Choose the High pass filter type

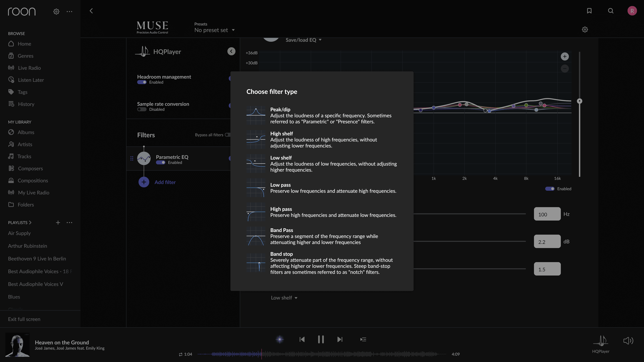(322, 212)
